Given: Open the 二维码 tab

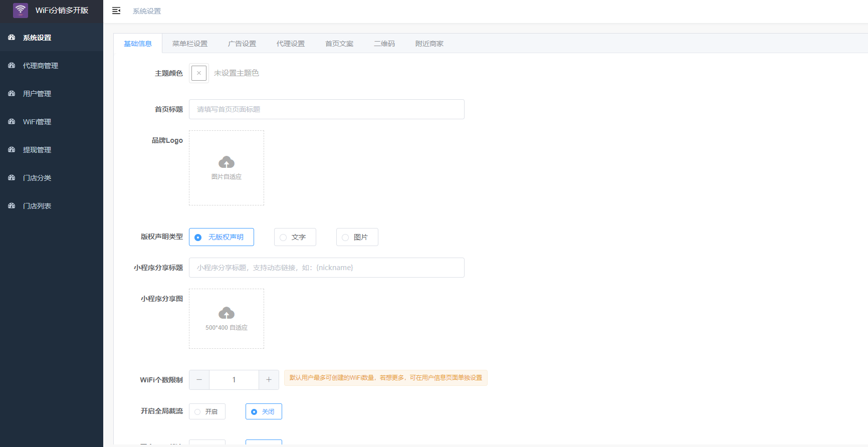Looking at the screenshot, I should 384,44.
